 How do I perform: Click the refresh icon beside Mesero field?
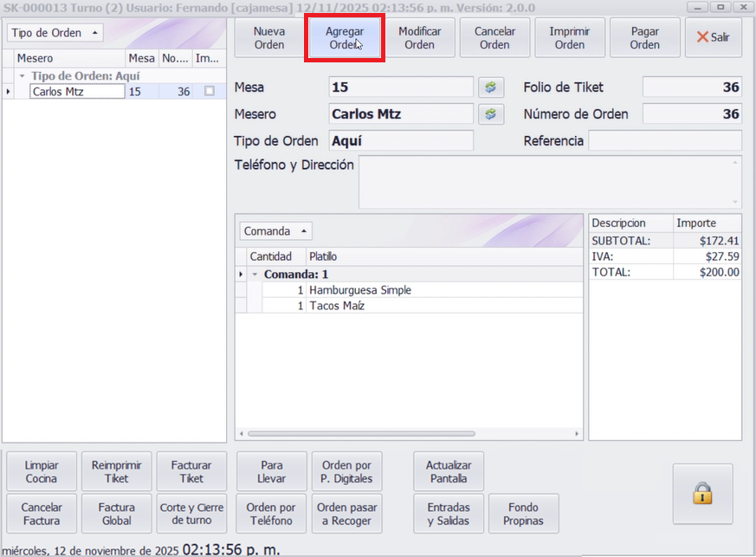(x=491, y=114)
